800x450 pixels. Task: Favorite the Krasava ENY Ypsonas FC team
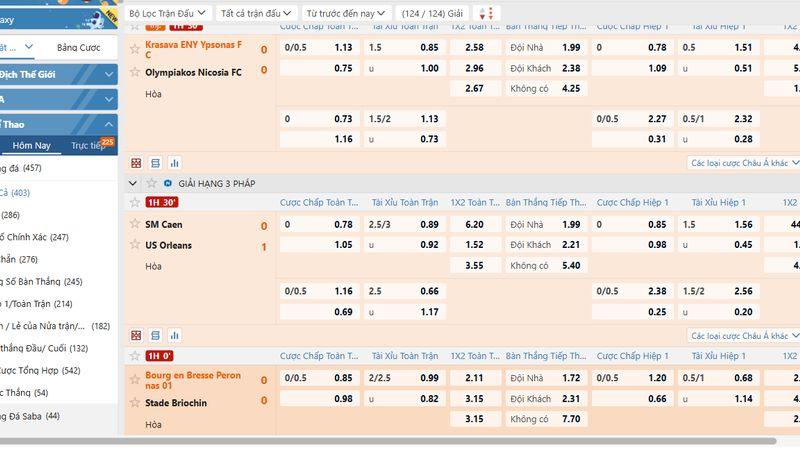coord(135,49)
